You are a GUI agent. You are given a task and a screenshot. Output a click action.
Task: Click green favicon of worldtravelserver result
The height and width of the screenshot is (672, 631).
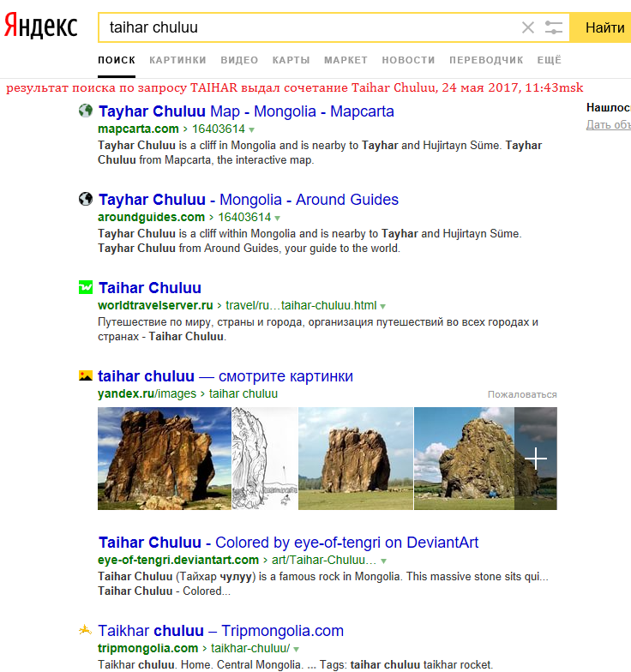pos(86,287)
